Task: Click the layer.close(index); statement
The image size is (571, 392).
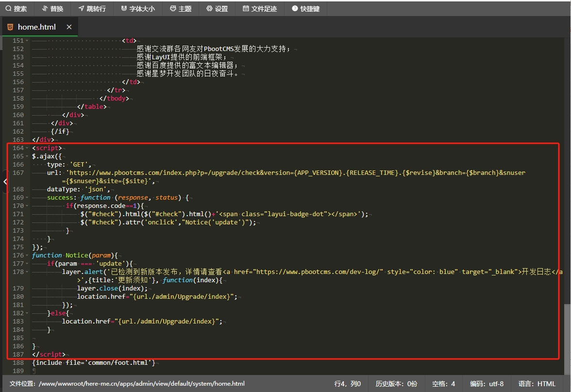Action: pos(112,288)
